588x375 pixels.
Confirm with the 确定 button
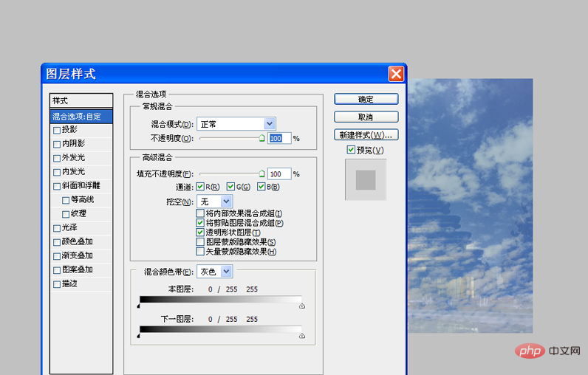click(366, 99)
